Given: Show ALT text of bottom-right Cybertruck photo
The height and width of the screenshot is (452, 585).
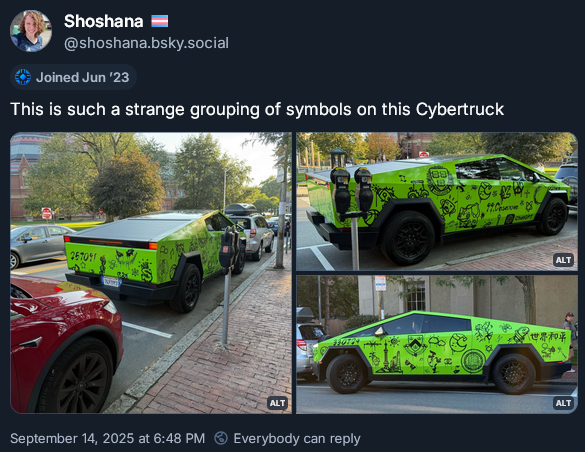Looking at the screenshot, I should pyautogui.click(x=563, y=403).
